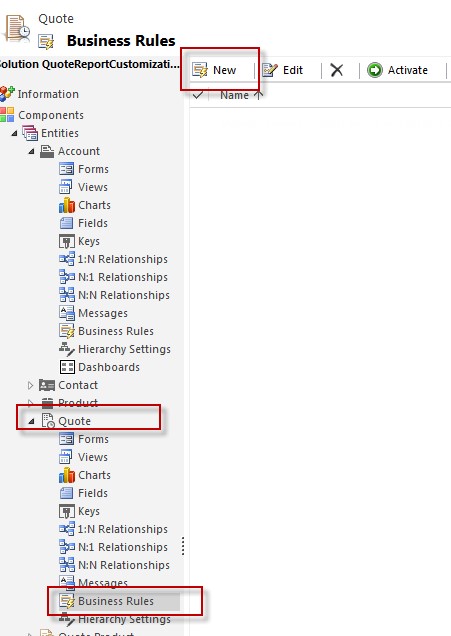This screenshot has width=451, height=636.
Task: Open Forms under Quote
Action: (84, 439)
